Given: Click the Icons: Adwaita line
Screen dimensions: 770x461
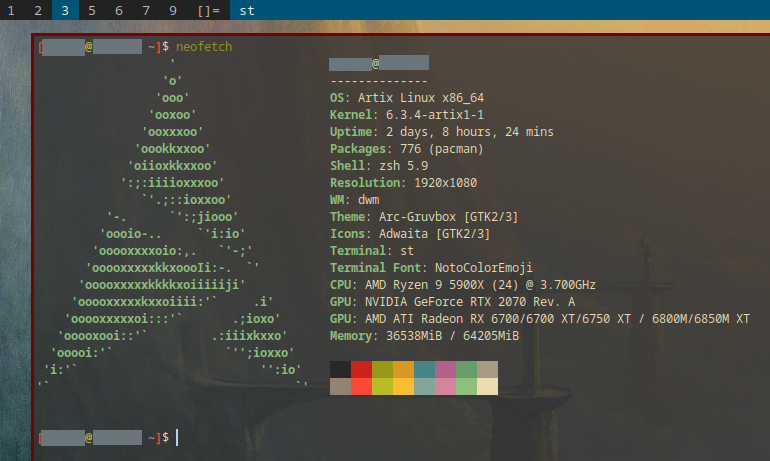Looking at the screenshot, I should tap(410, 234).
